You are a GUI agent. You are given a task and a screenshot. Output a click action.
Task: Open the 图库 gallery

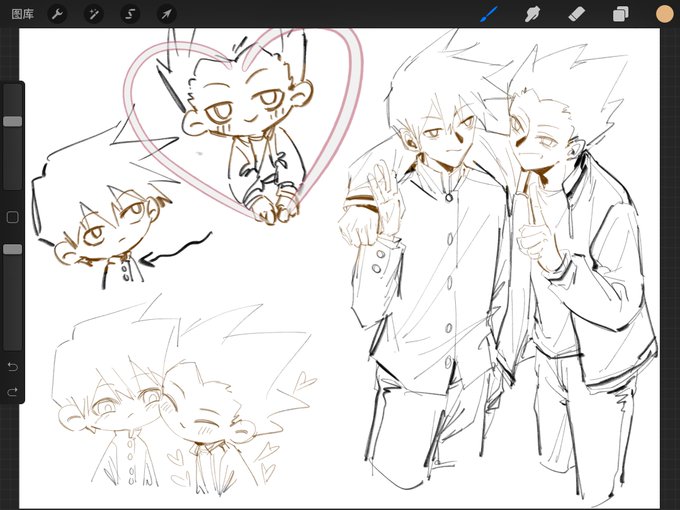[23, 14]
